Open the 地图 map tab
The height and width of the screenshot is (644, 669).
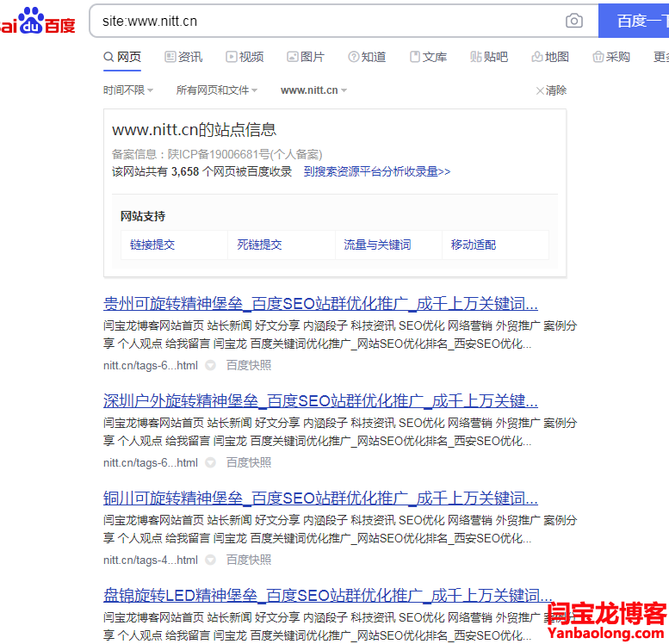[550, 57]
